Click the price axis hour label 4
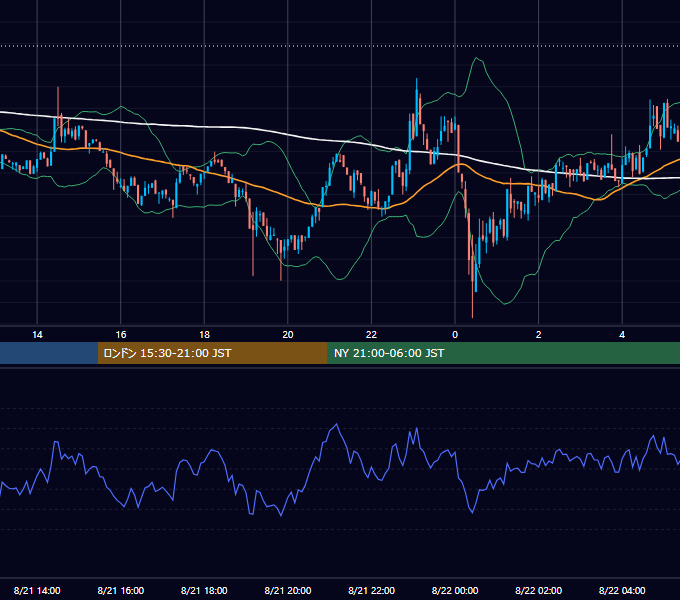Image resolution: width=680 pixels, height=600 pixels. point(622,335)
